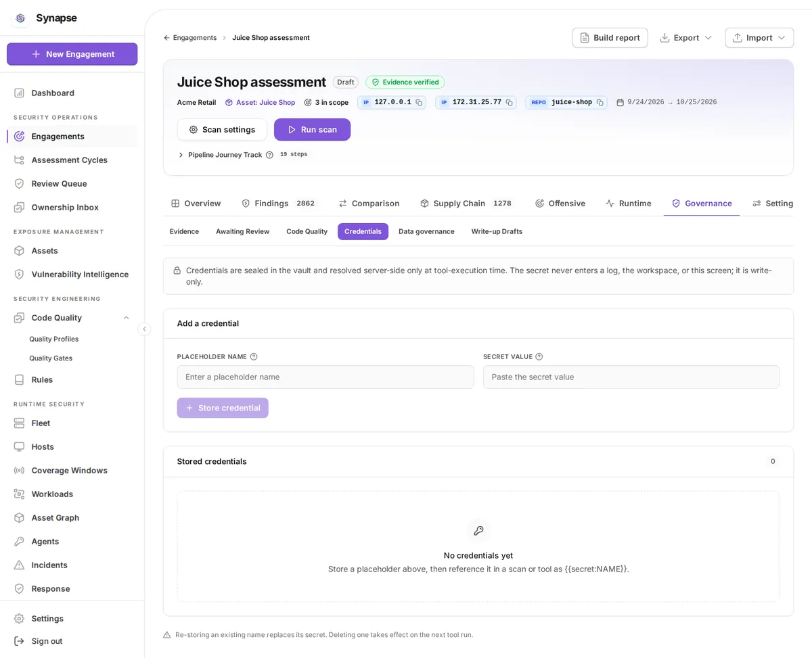Click the Evidence verified badge
This screenshot has height=658, width=812.
(405, 83)
